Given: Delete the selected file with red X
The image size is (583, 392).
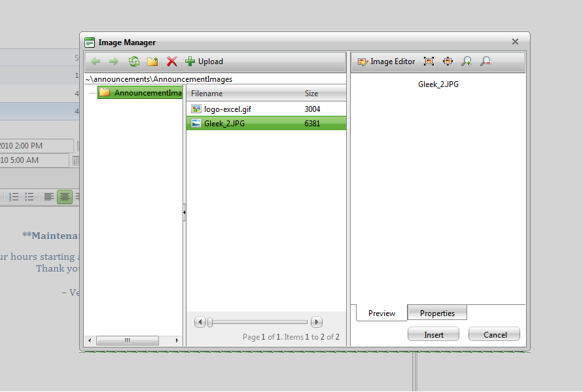Looking at the screenshot, I should [x=172, y=62].
